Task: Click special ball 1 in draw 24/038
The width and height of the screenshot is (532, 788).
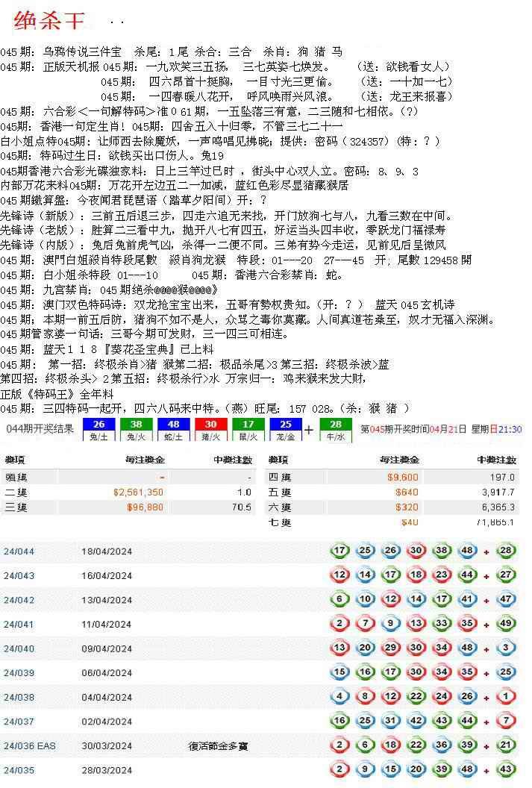Action: (x=506, y=697)
